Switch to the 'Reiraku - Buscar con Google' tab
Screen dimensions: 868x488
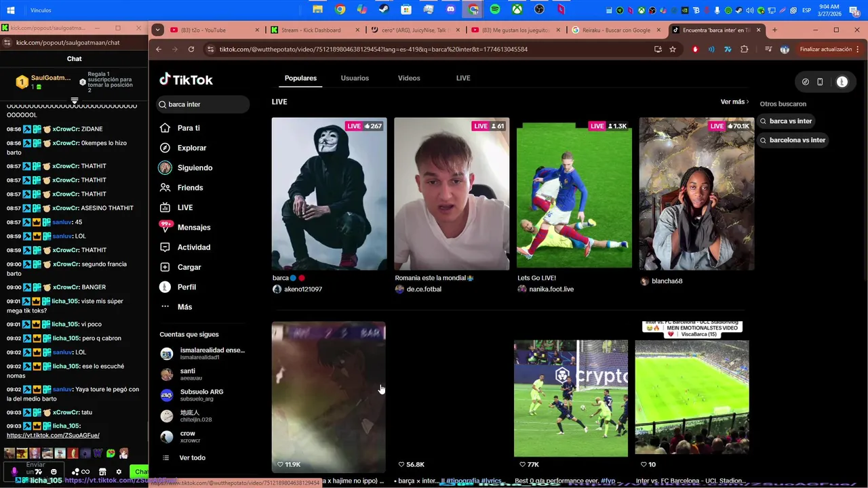coord(616,30)
